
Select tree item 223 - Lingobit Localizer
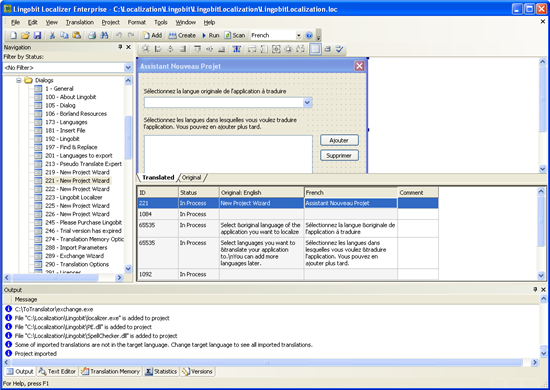coord(74,197)
